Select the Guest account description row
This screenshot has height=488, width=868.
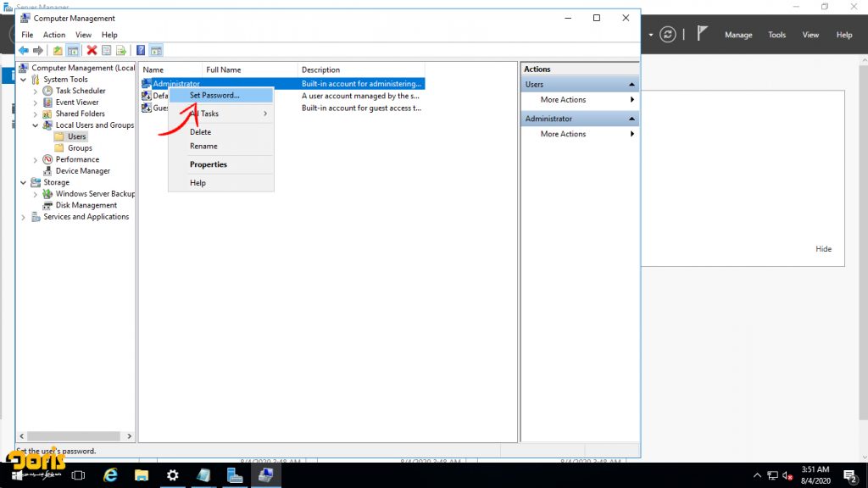coord(361,108)
